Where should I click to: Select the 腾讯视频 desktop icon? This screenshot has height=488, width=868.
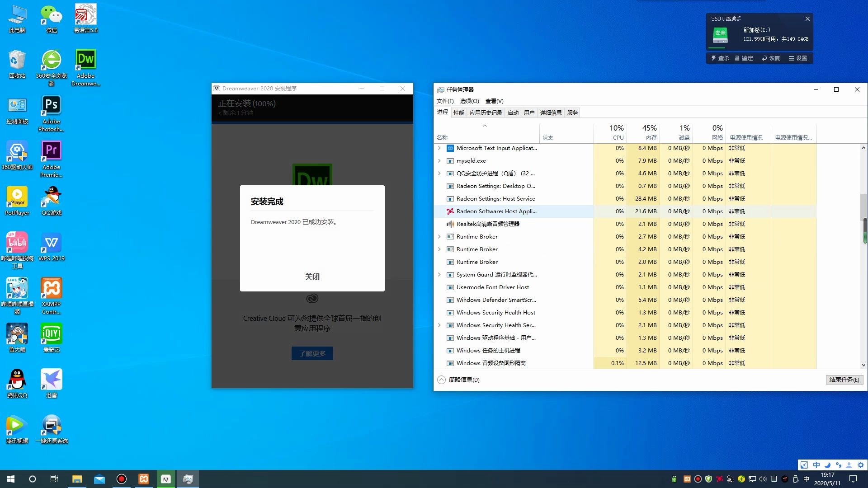point(17,430)
